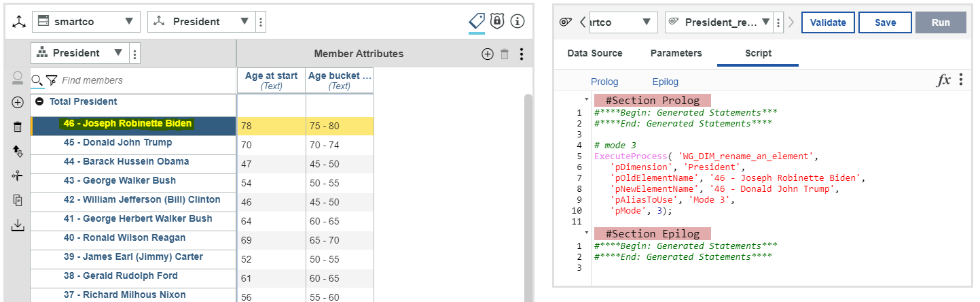Collapse the Total President node
The image size is (980, 302).
click(39, 101)
